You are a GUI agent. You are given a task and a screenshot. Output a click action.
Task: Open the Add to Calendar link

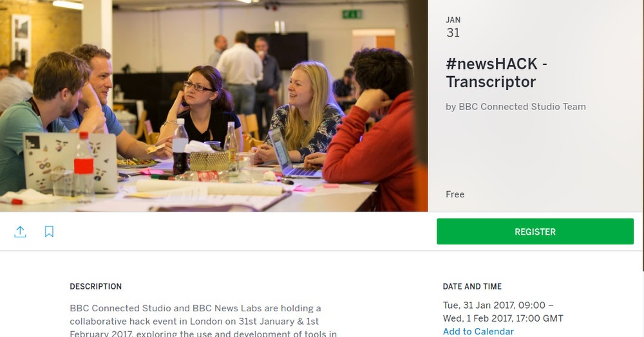pyautogui.click(x=478, y=331)
